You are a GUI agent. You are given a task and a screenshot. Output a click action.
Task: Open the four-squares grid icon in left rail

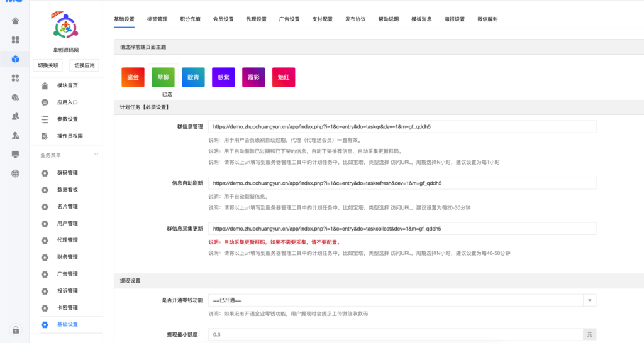click(x=15, y=40)
